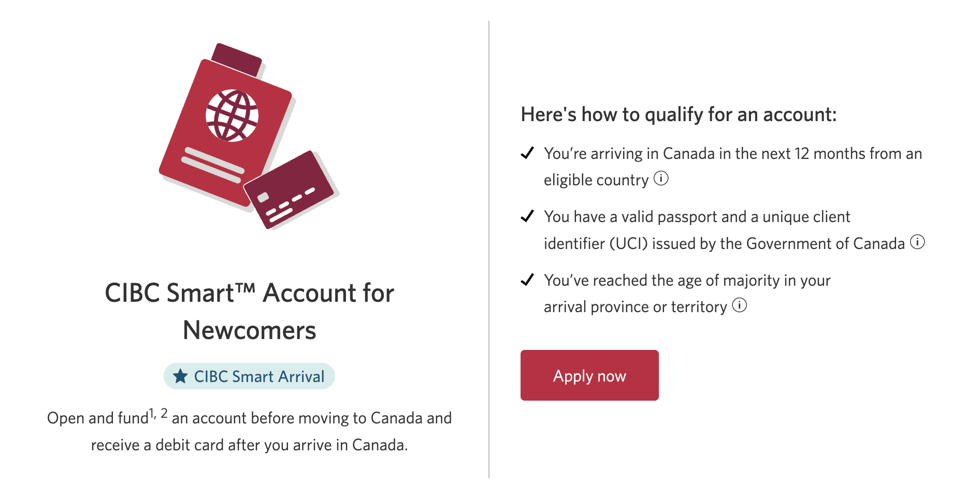The height and width of the screenshot is (499, 980).
Task: Open info tooltip for Government of Canada UCI
Action: click(917, 242)
